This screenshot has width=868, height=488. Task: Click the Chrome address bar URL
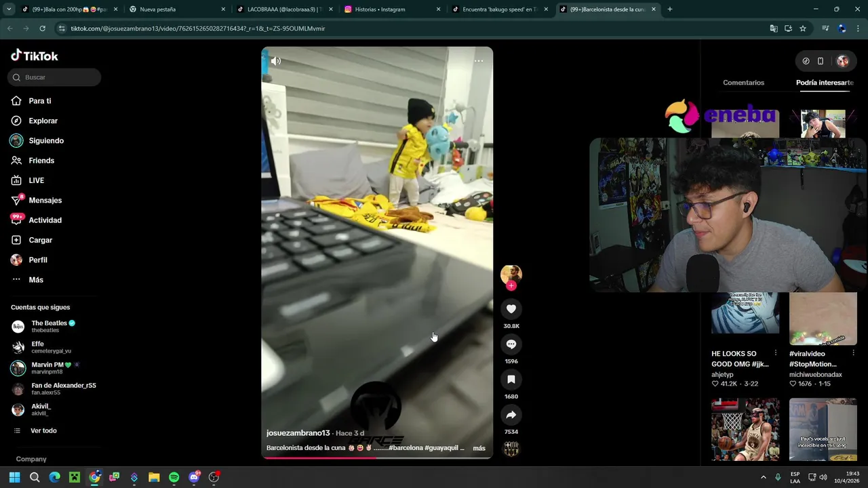[x=198, y=28]
